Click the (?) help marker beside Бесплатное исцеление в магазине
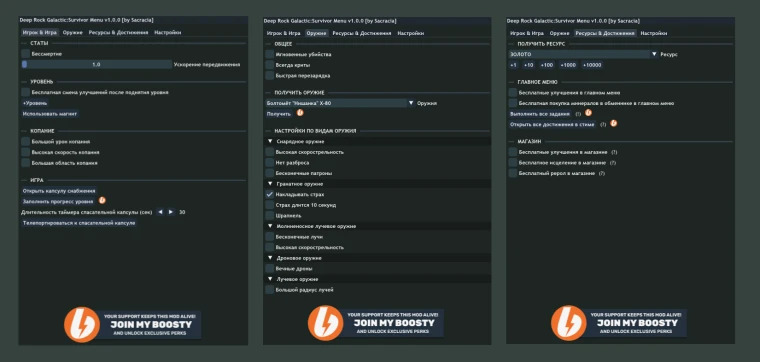Screen dimensions: 760x362 (615, 162)
